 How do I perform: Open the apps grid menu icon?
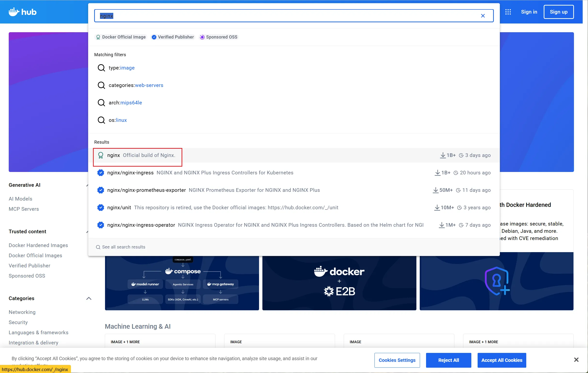pyautogui.click(x=508, y=12)
